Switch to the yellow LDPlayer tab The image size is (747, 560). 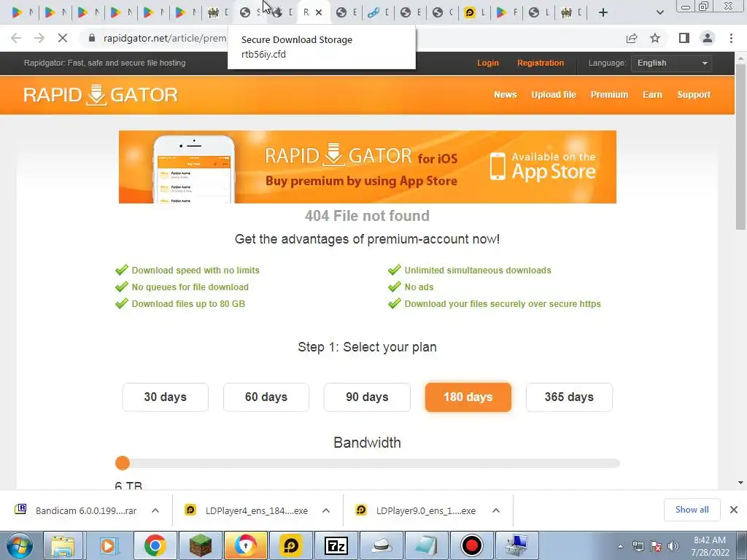pos(474,13)
